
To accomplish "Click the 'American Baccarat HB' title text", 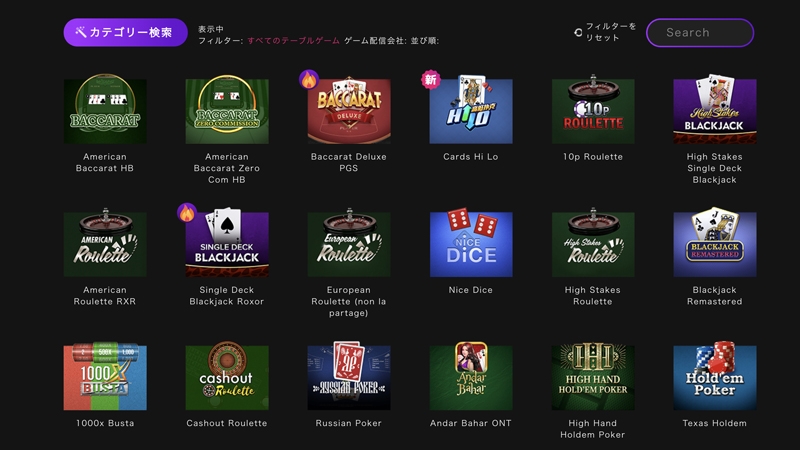I will pyautogui.click(x=105, y=162).
